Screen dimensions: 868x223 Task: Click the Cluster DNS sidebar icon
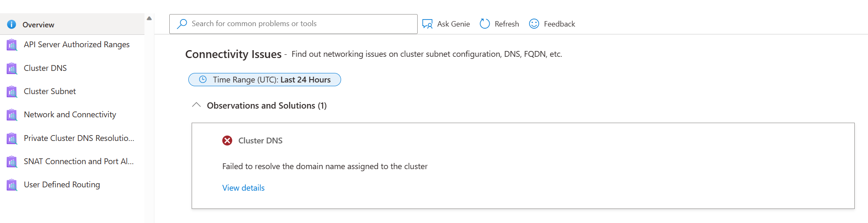pyautogui.click(x=12, y=68)
